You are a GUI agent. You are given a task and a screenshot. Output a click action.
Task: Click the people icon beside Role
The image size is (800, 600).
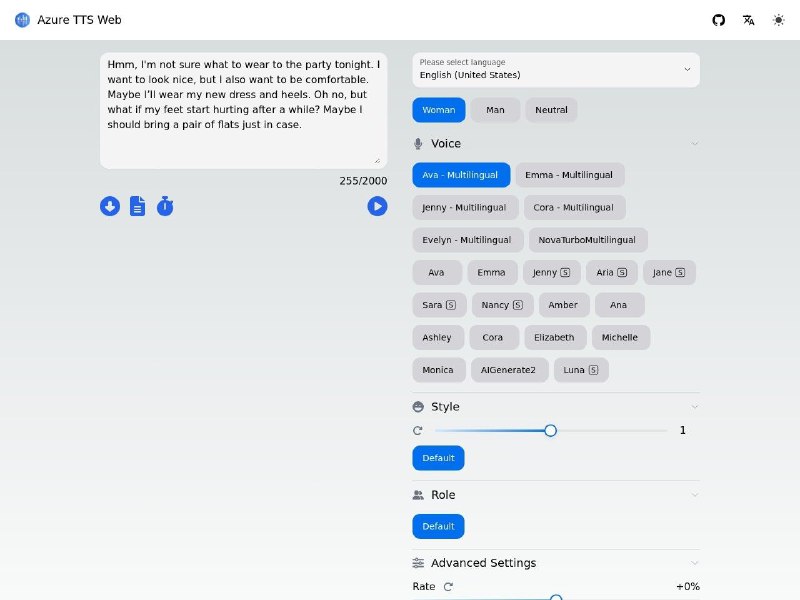tap(418, 495)
